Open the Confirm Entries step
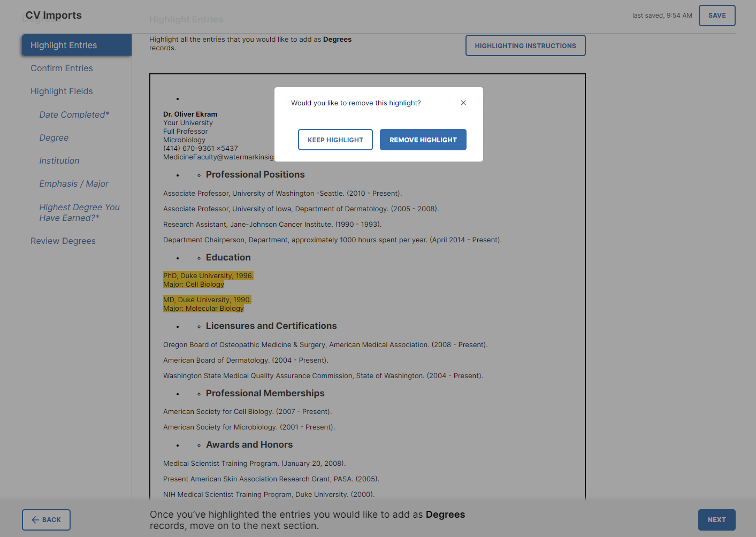756x537 pixels. [62, 68]
